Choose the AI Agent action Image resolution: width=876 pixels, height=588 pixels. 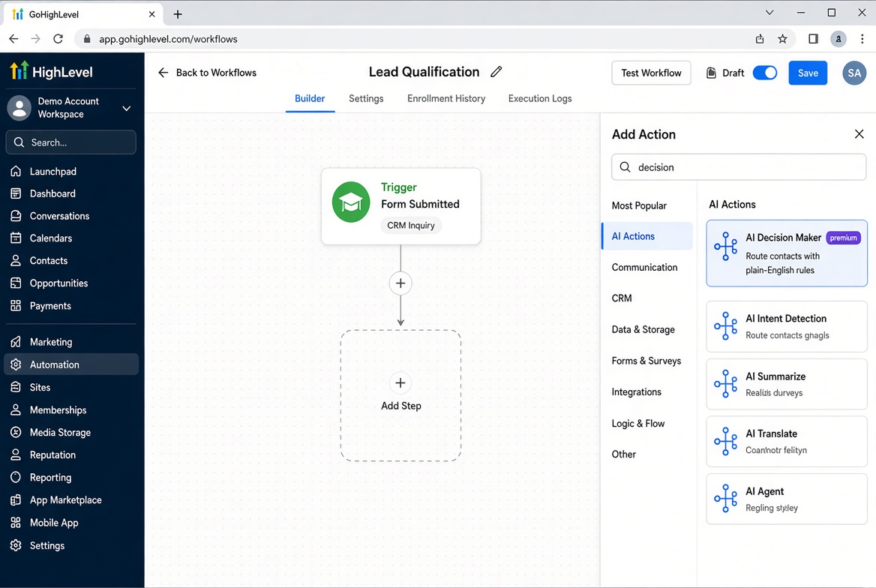tap(787, 499)
